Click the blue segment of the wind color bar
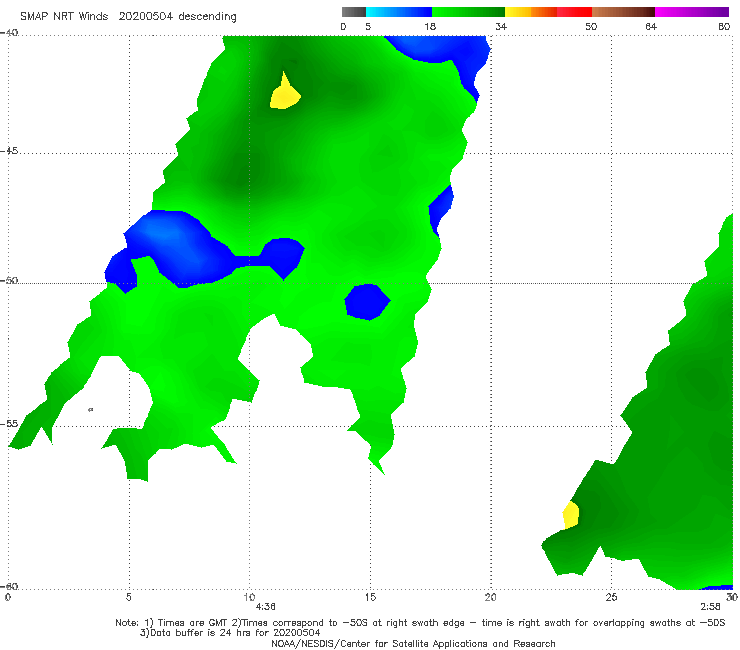Image resolution: width=740 pixels, height=650 pixels. [x=399, y=12]
